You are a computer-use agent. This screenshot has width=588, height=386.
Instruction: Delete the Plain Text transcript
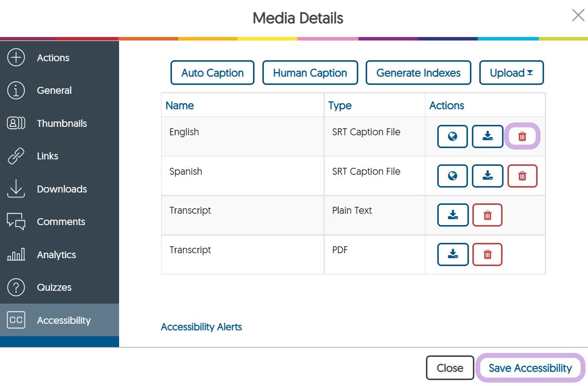point(487,215)
